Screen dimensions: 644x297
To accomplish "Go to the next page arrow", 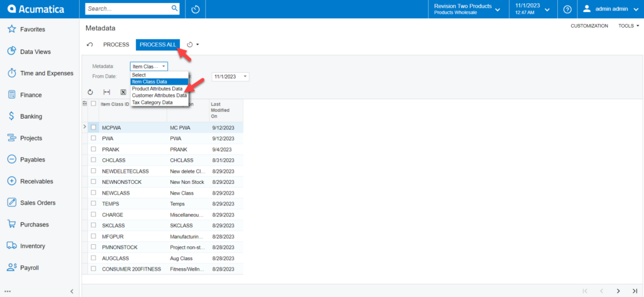I will pos(618,291).
